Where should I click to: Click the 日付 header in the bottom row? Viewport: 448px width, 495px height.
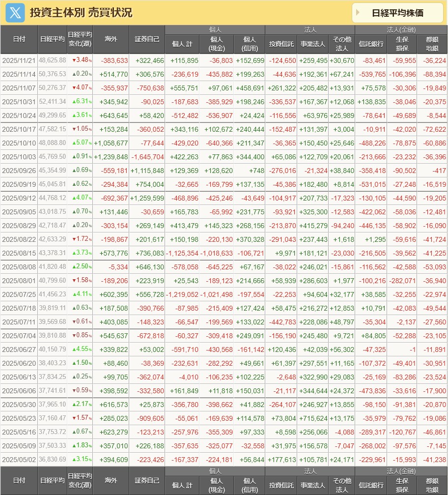pos(19,480)
